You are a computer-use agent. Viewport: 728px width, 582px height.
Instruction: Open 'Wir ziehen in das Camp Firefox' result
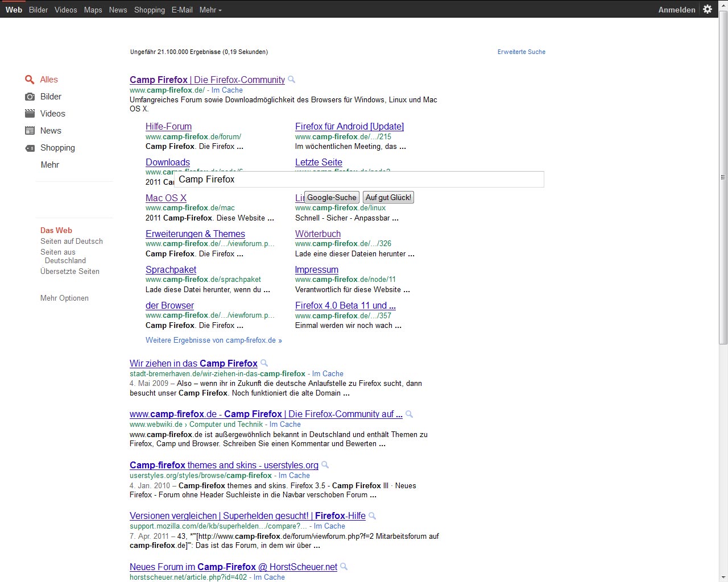pos(193,363)
